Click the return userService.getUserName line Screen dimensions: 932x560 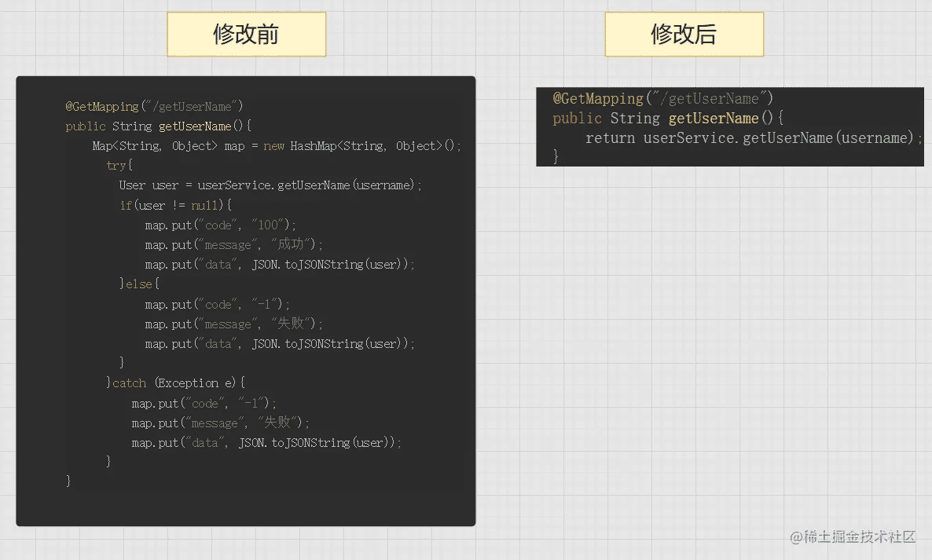(753, 138)
